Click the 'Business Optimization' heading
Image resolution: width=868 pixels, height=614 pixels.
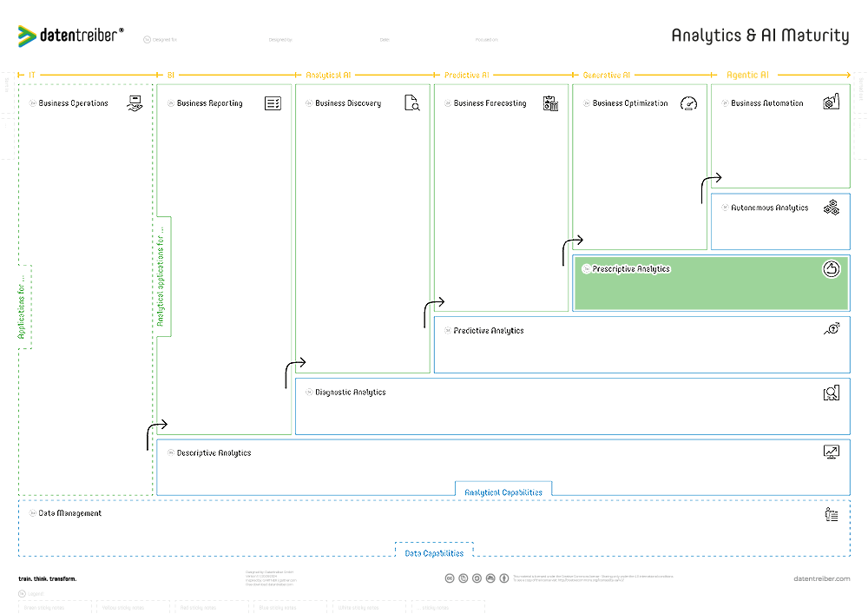[x=630, y=103]
